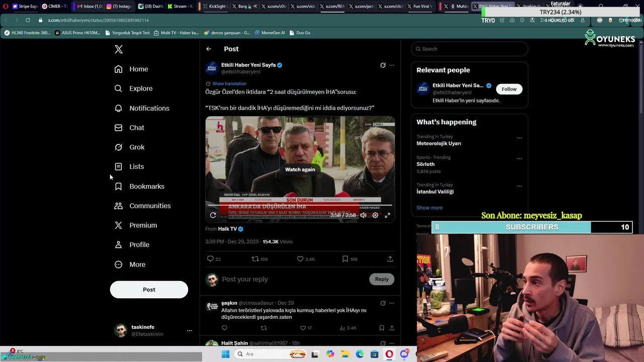Reply to şaşkın's comment
644x362 pixels.
(224, 328)
